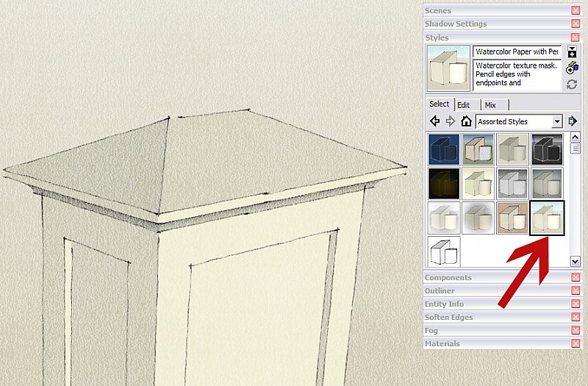The width and height of the screenshot is (588, 386).
Task: Close the Fog panel
Action: coord(576,330)
